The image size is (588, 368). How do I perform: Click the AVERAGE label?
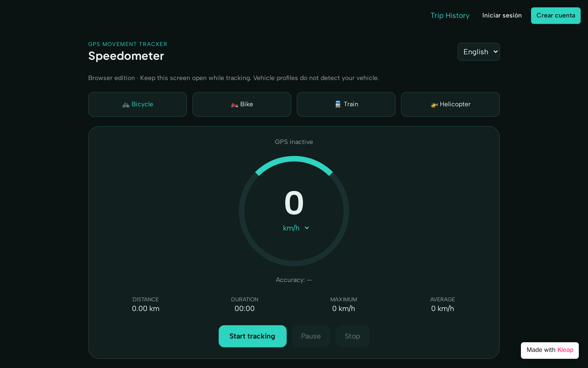tap(442, 299)
